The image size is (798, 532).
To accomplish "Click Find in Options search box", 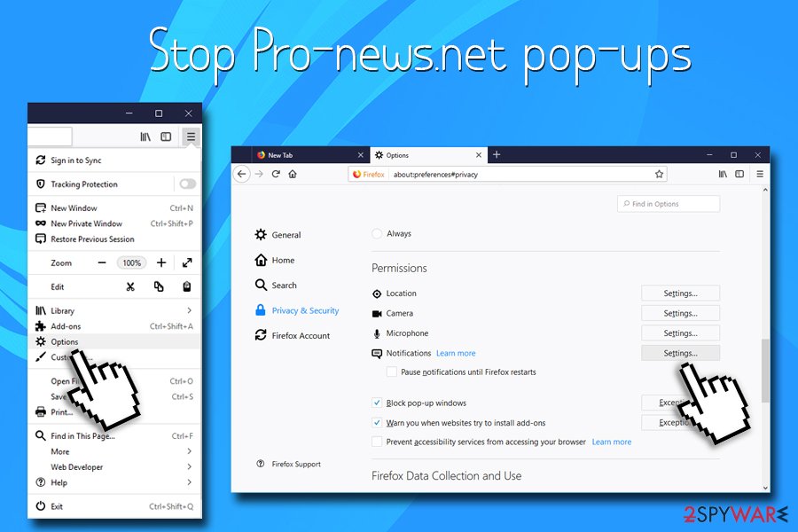I will pos(669,204).
